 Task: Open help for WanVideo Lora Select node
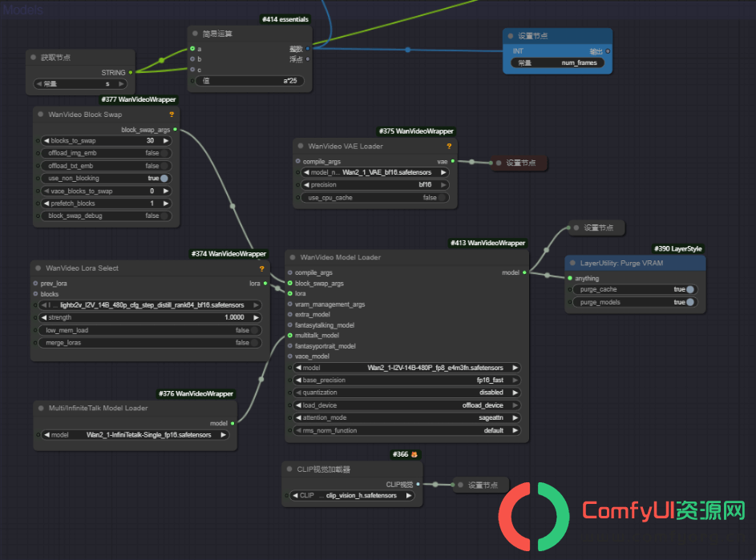[262, 268]
